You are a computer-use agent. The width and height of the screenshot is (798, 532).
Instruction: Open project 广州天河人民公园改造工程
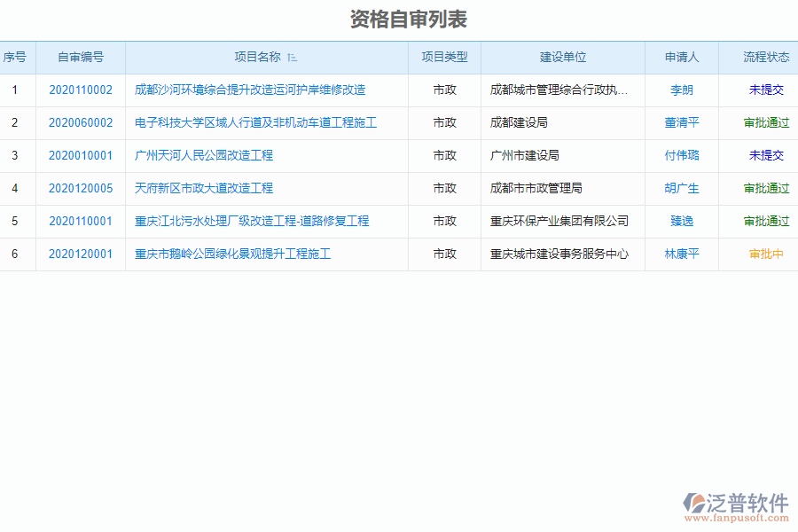coord(205,155)
